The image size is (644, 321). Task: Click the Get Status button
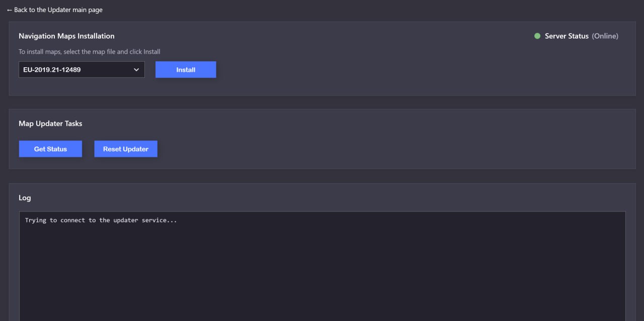click(50, 149)
